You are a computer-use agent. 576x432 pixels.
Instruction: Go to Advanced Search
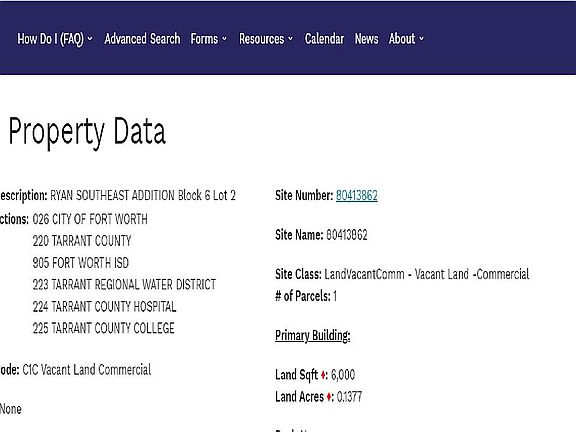pos(142,39)
